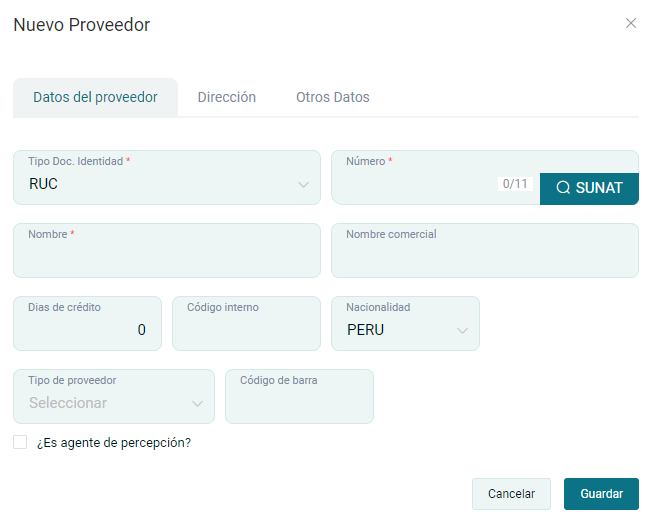This screenshot has width=650, height=530.
Task: Focus the Nombre comercial field
Action: (x=484, y=258)
